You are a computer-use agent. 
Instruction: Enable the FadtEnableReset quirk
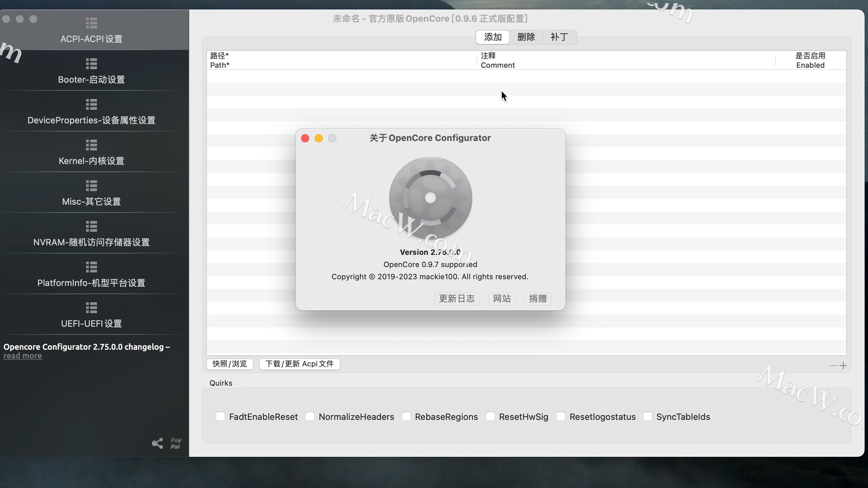point(221,417)
